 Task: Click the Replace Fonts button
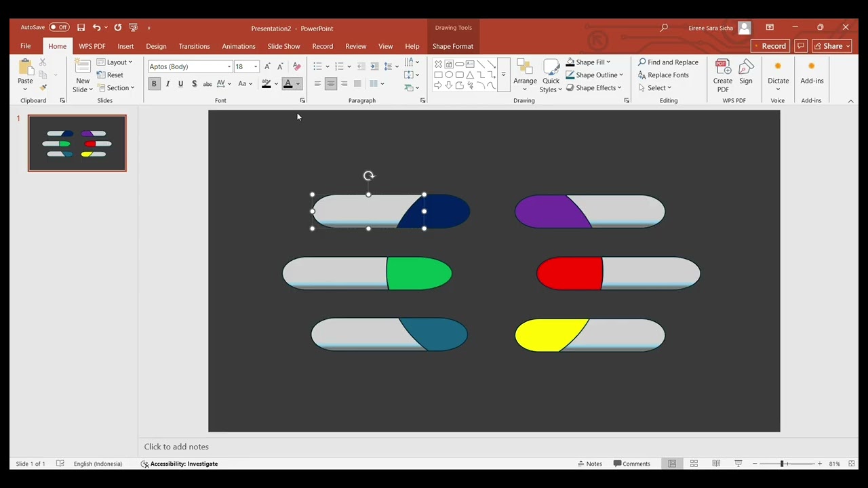[x=663, y=75]
